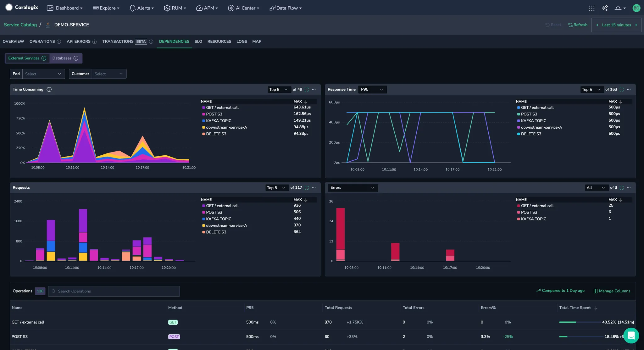The height and width of the screenshot is (350, 644).
Task: Open the chat support bubble
Action: point(631,336)
